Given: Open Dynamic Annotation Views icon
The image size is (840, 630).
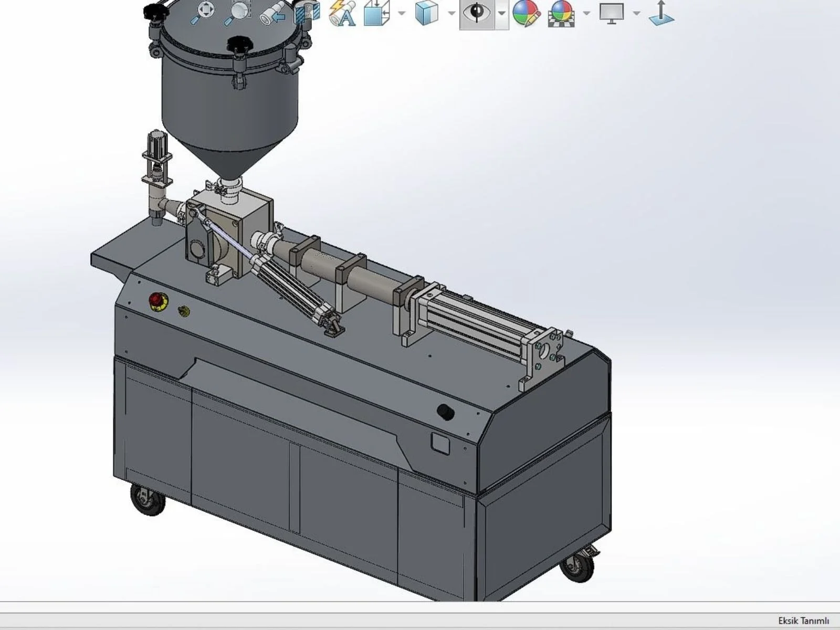Looking at the screenshot, I should pos(342,13).
